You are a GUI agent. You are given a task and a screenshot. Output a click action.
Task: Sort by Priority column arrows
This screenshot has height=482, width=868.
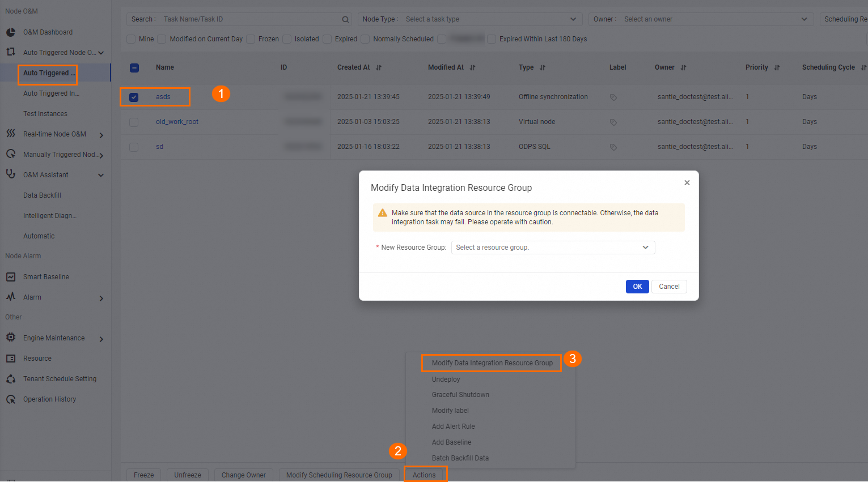pos(777,67)
